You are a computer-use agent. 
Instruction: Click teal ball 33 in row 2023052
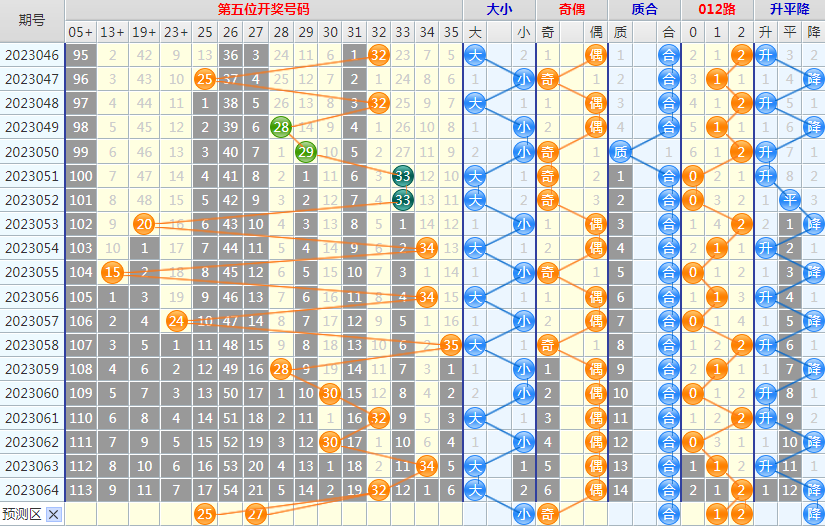(403, 200)
